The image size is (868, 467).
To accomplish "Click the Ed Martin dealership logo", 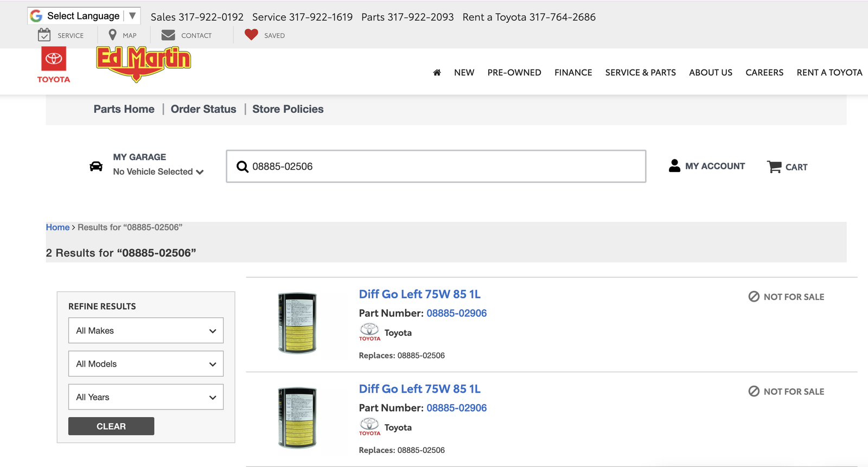I will click(144, 63).
